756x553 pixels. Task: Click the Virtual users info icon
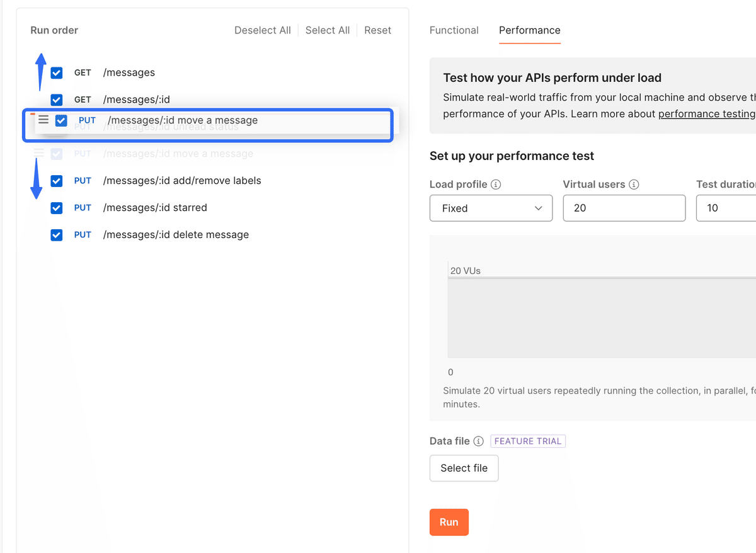634,185
